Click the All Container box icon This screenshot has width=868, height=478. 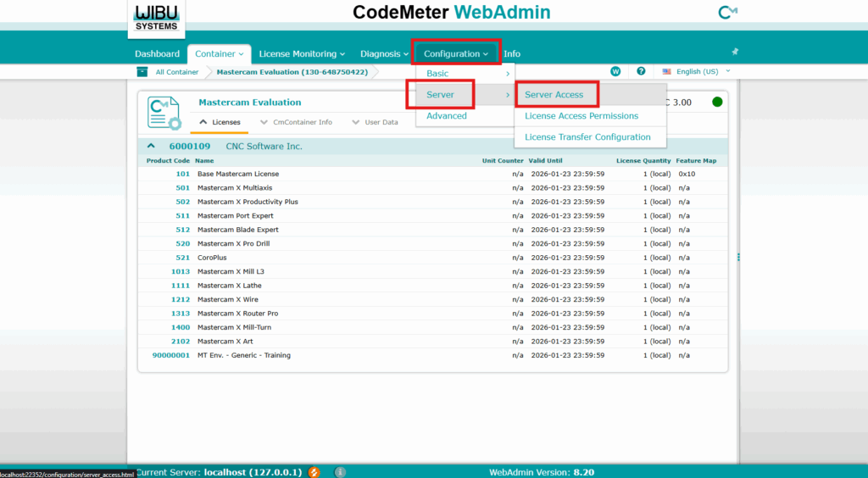(x=142, y=72)
